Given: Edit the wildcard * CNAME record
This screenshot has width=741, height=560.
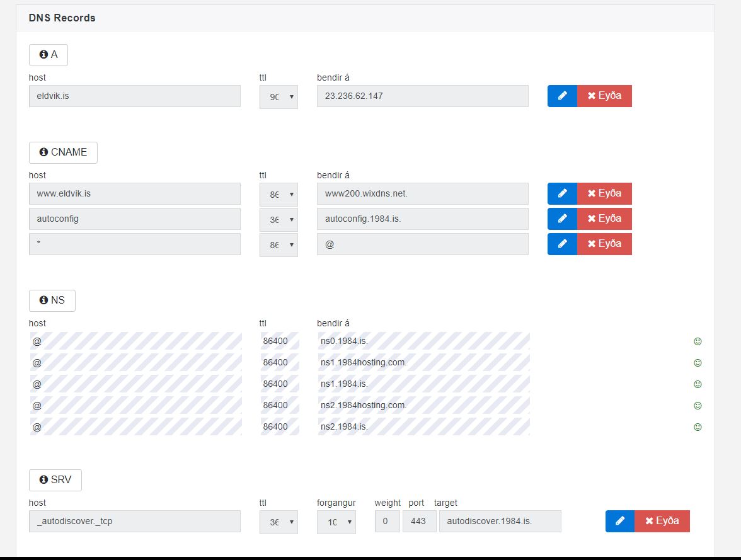Looking at the screenshot, I should point(562,244).
